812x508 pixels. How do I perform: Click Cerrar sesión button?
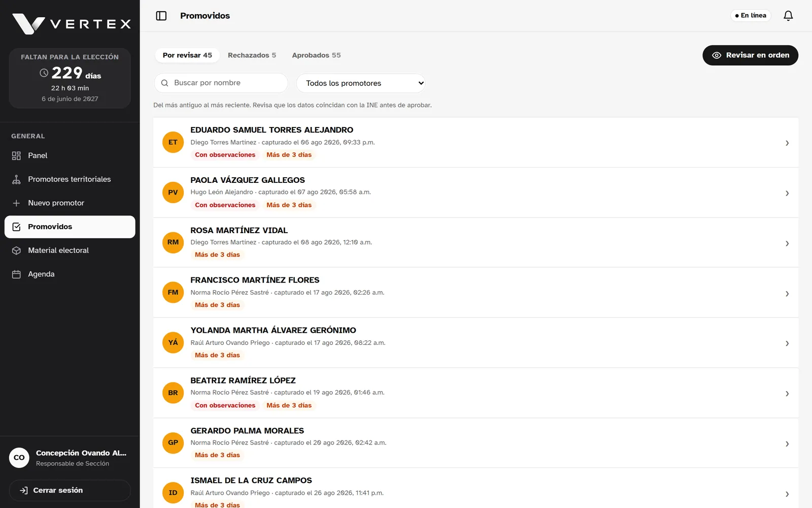pos(70,490)
